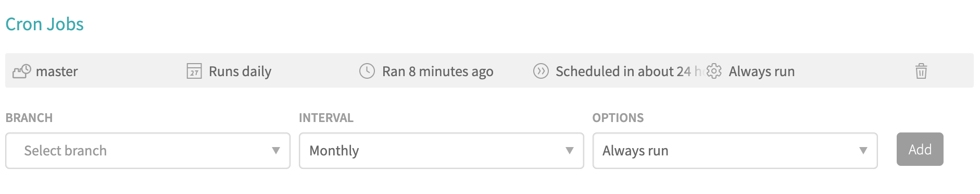Click the gear icon next to Always run
The image size is (980, 194).
[714, 71]
